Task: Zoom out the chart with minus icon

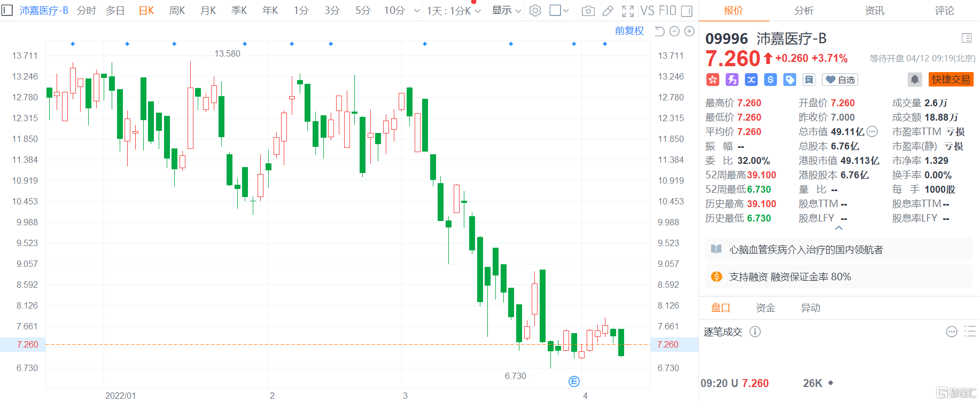Action: pos(674,31)
